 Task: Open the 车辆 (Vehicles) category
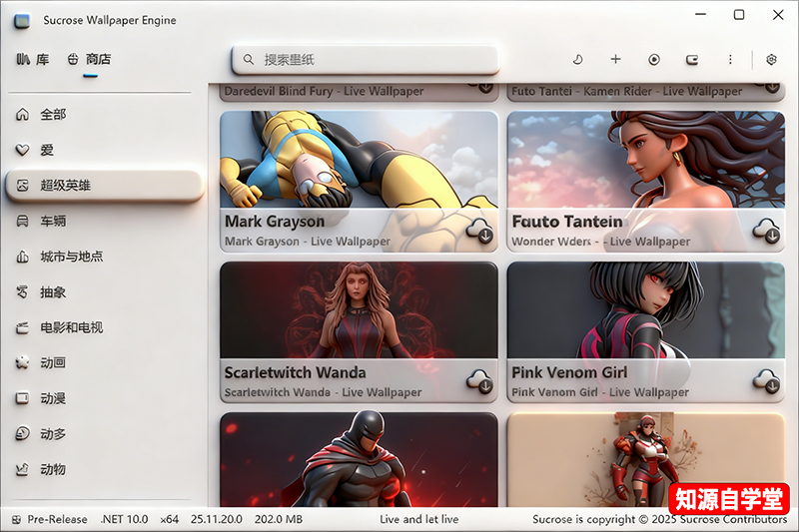point(53,221)
